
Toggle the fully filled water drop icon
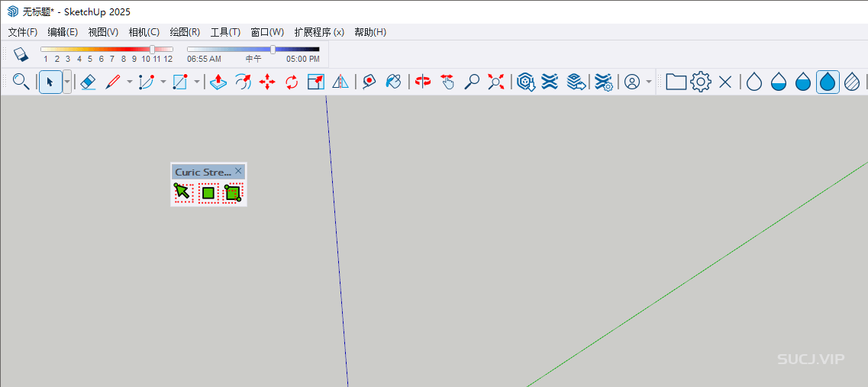click(x=828, y=82)
